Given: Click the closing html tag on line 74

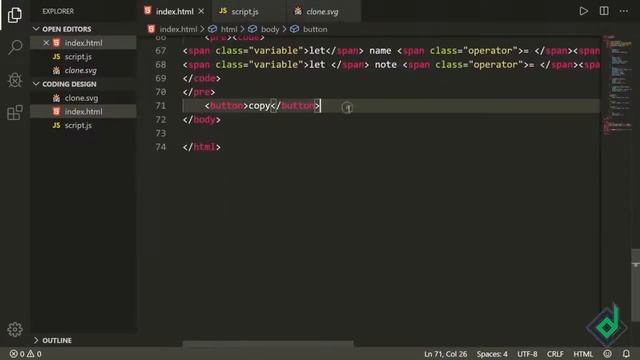Looking at the screenshot, I should click(202, 147).
